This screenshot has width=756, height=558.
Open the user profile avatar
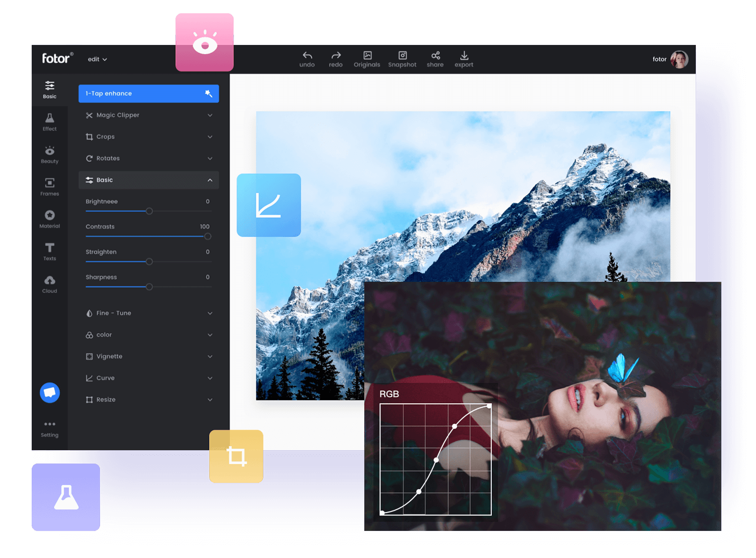click(x=679, y=59)
